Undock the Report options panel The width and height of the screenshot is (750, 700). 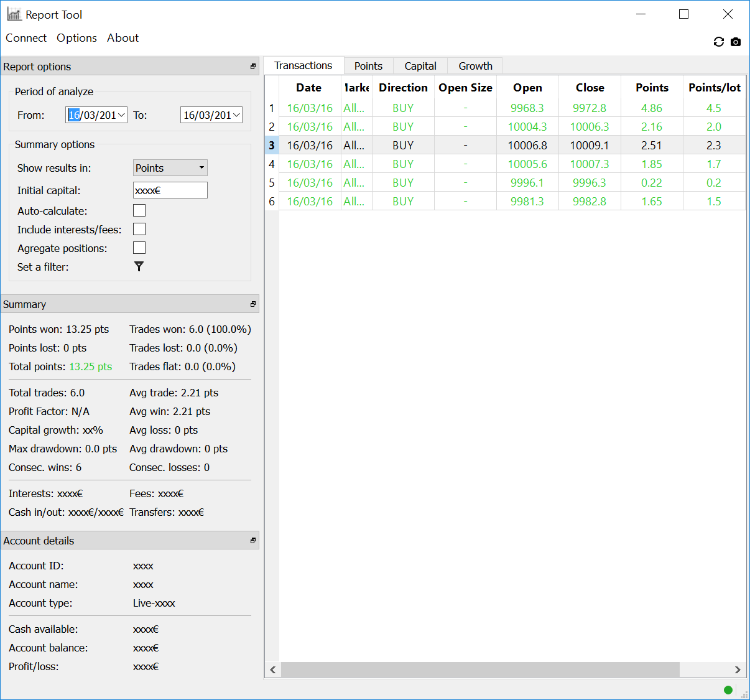click(253, 67)
